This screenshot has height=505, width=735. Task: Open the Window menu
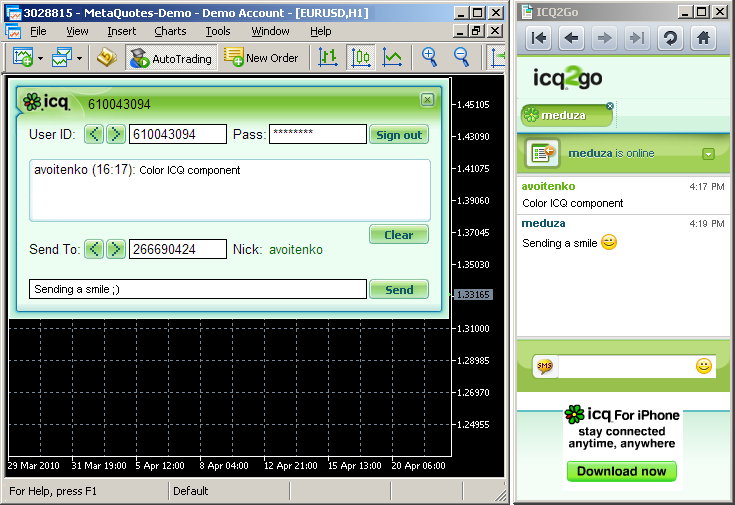click(x=270, y=31)
